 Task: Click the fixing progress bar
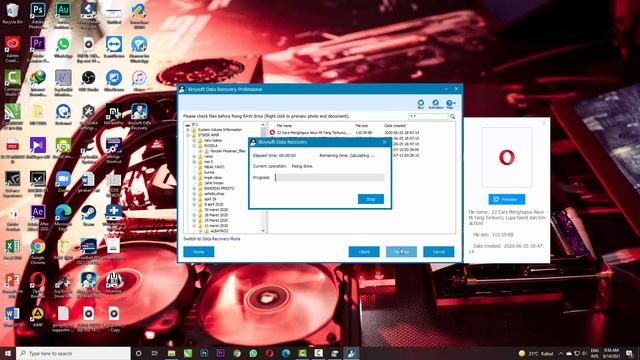tap(330, 178)
